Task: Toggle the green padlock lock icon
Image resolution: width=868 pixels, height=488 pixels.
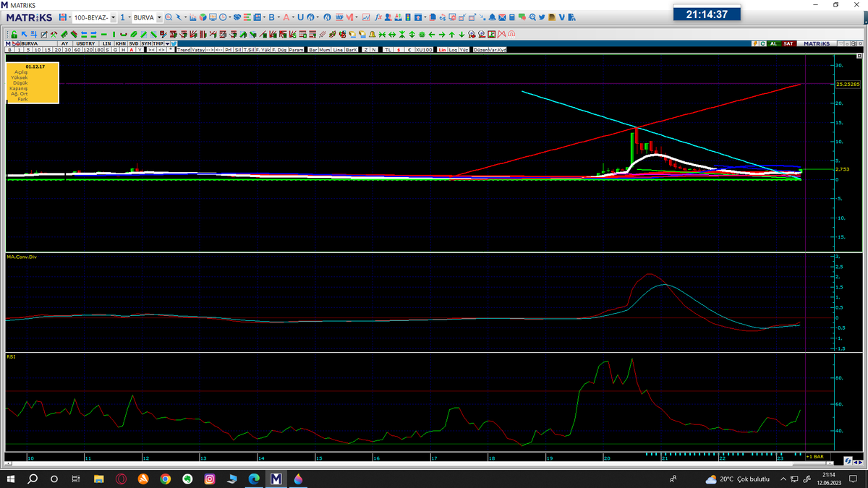Action: click(14, 34)
